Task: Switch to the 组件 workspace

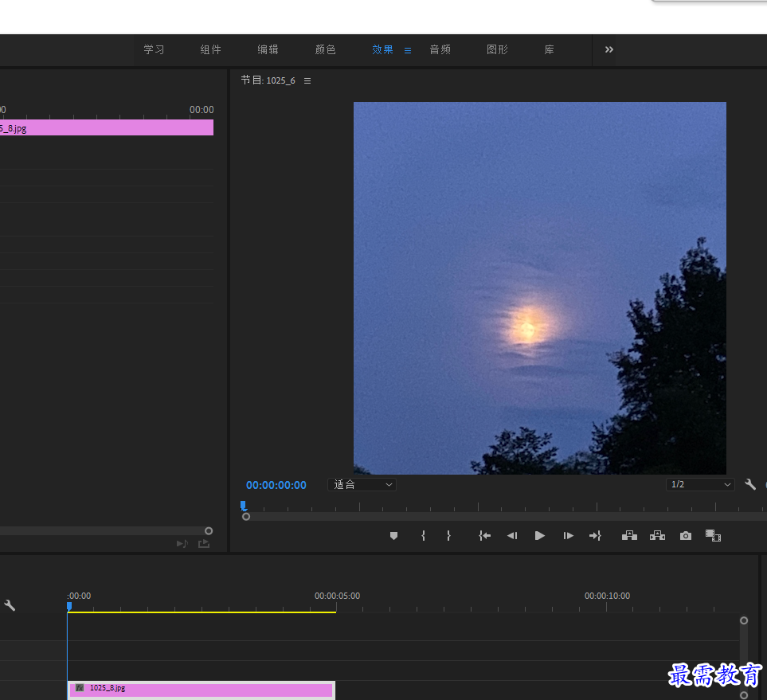Action: [x=211, y=49]
